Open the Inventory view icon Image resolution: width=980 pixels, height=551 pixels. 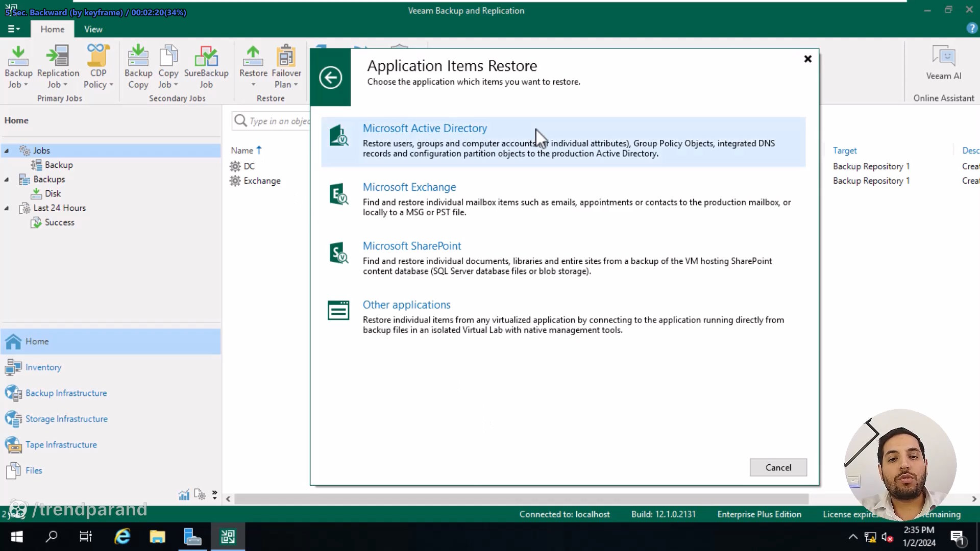[13, 367]
